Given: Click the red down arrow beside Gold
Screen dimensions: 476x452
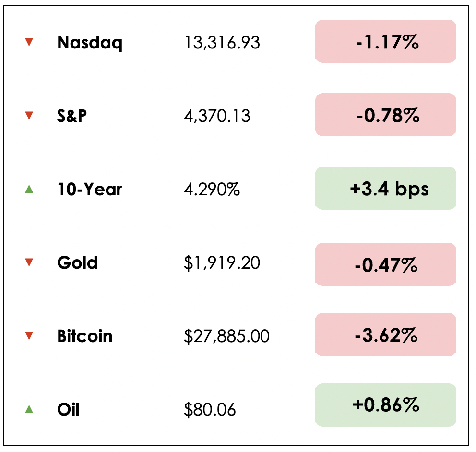Looking at the screenshot, I should click(29, 262).
